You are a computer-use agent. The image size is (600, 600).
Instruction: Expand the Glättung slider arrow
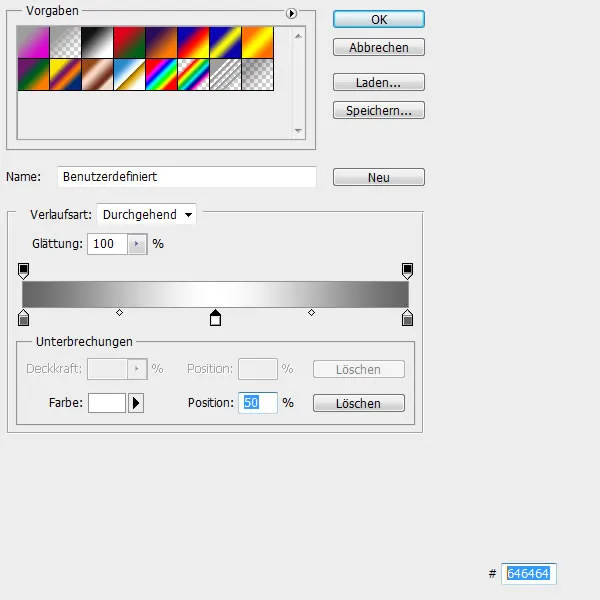click(138, 244)
